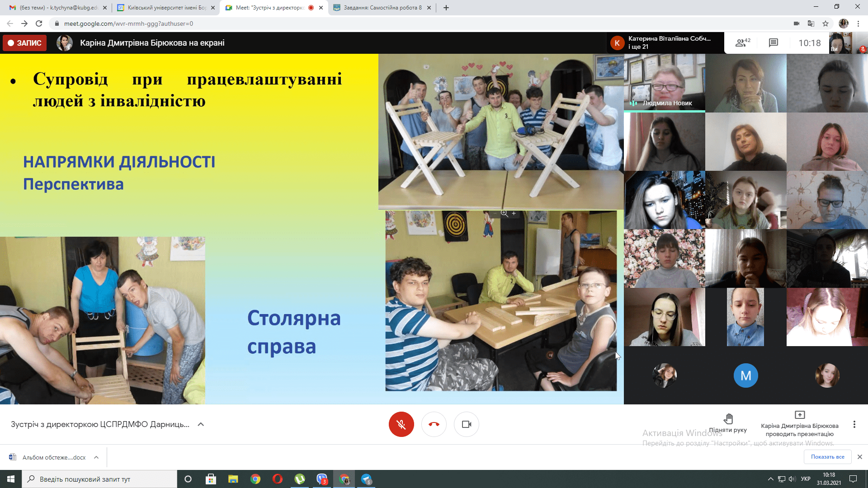Click the Windows search box
Viewport: 868px width, 488px height.
[x=99, y=479]
